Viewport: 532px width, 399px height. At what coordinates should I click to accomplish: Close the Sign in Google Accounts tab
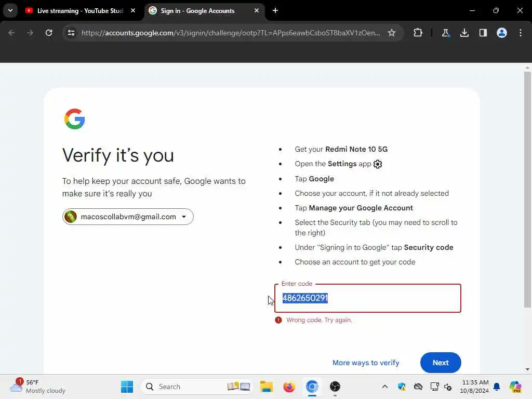257,10
